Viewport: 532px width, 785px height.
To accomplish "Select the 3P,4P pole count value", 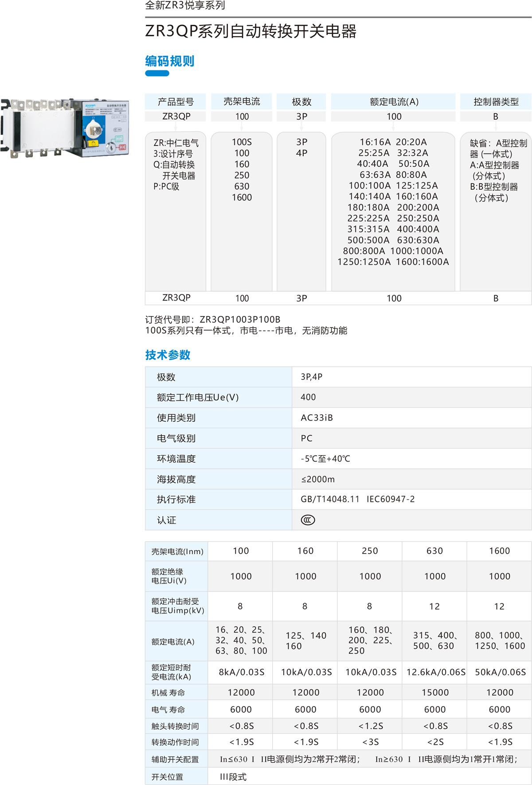I will (312, 377).
